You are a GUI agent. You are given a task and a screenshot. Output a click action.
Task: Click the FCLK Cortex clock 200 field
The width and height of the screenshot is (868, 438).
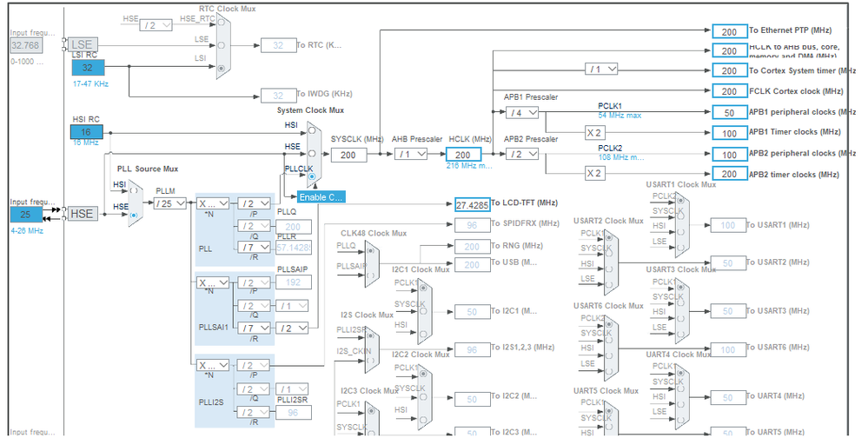tap(730, 91)
